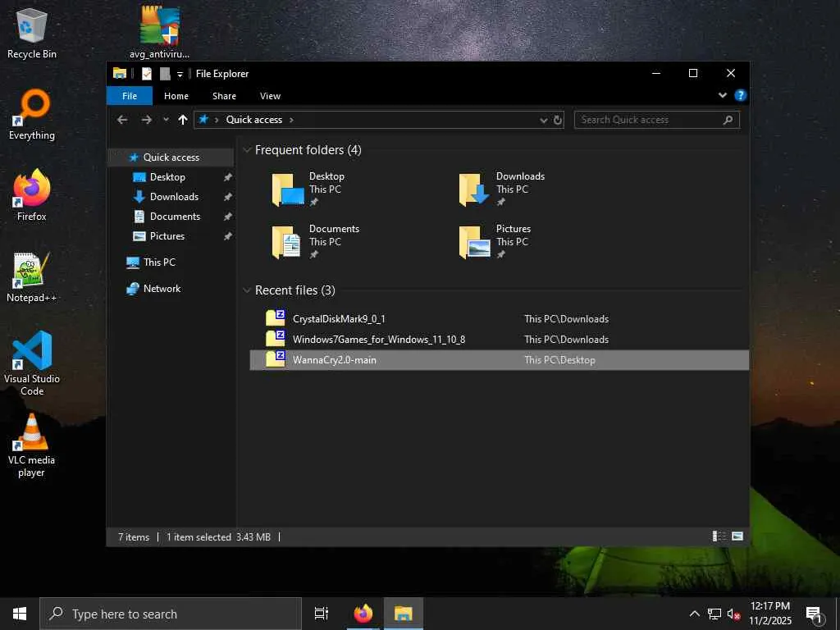Click the Back navigation arrow
840x630 pixels.
(122, 120)
